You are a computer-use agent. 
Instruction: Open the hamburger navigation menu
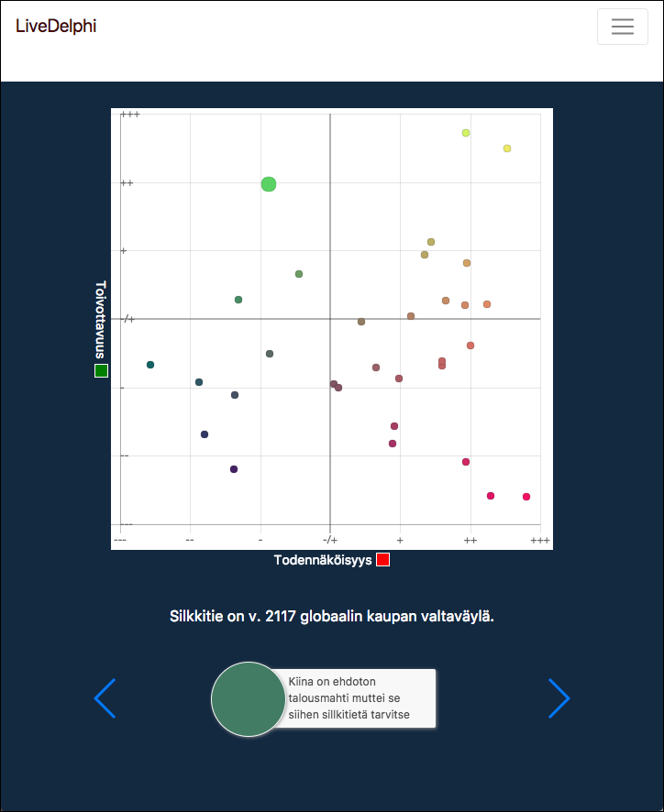[x=622, y=27]
